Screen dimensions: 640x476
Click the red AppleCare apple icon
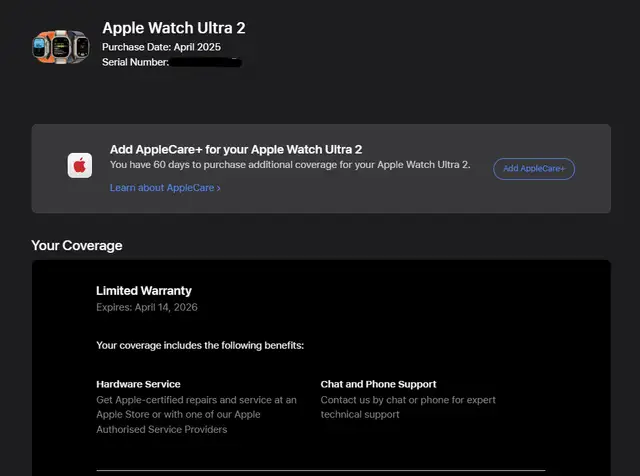(x=80, y=165)
